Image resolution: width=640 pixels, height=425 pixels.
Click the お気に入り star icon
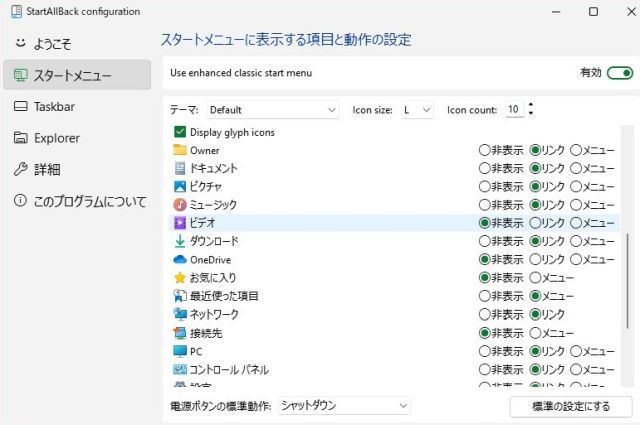coord(180,278)
